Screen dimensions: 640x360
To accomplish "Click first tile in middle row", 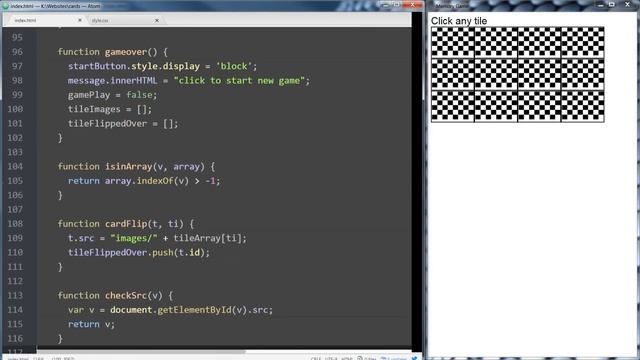I will pyautogui.click(x=453, y=74).
